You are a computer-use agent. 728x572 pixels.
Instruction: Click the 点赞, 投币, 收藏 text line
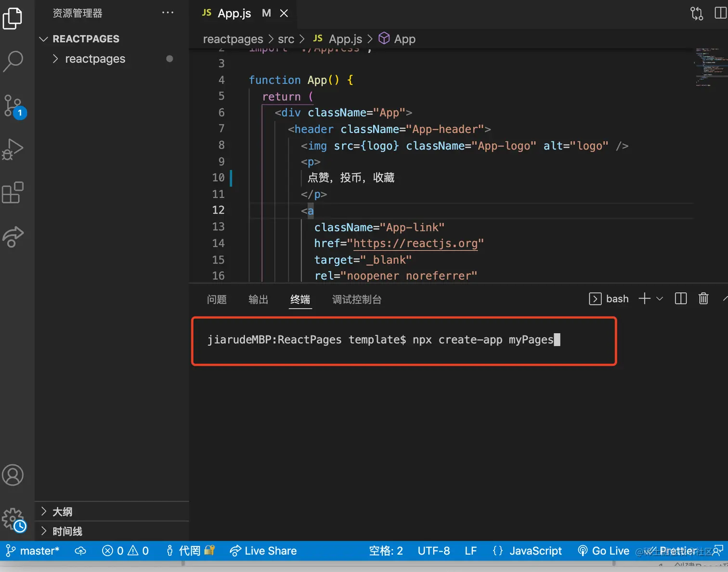[351, 178]
